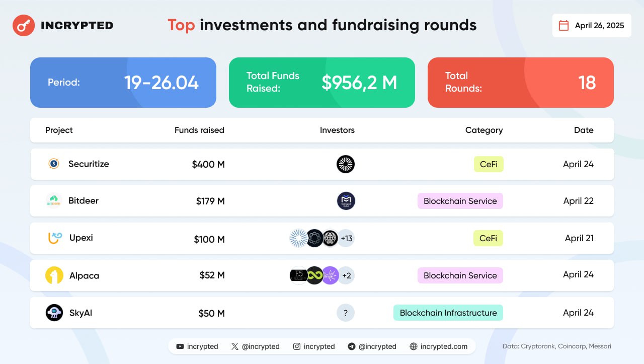Image resolution: width=644 pixels, height=364 pixels.
Task: Click the SkyAI project logo
Action: click(54, 313)
